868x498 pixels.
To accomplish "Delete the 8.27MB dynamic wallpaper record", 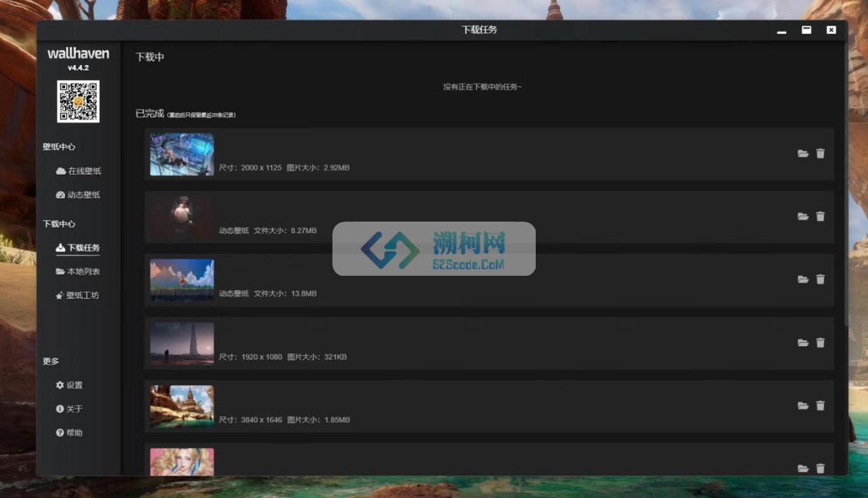I will (821, 217).
